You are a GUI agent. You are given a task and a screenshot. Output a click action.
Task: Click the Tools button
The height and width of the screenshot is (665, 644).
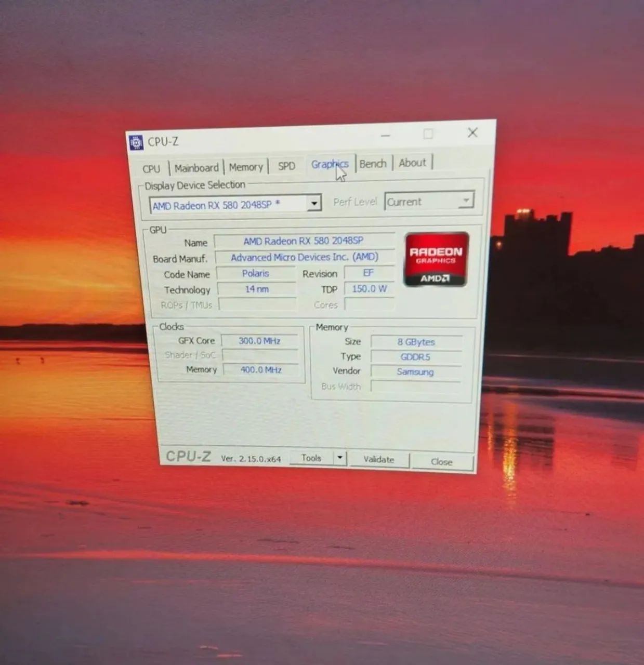[311, 458]
